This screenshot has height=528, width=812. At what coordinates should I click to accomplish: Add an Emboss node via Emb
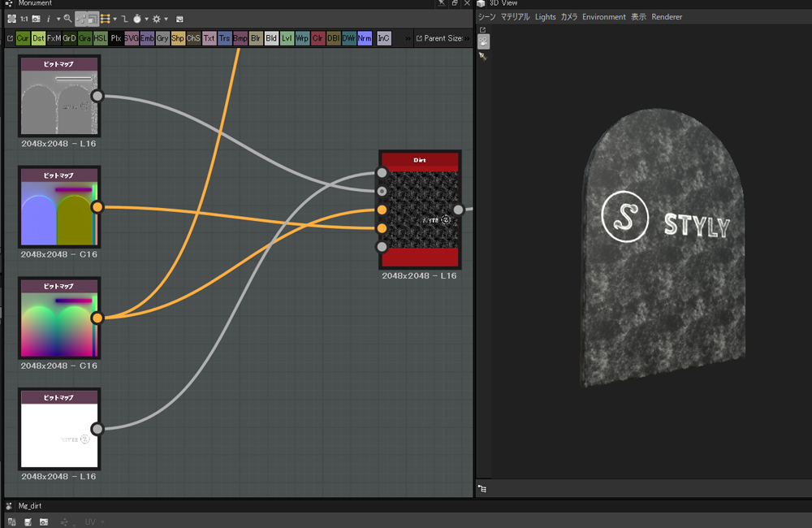tap(147, 38)
